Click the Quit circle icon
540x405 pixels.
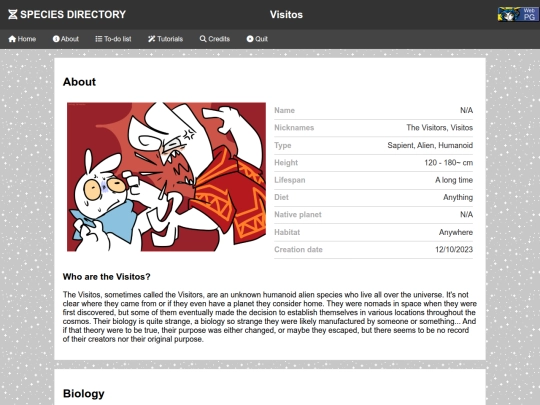(x=250, y=39)
